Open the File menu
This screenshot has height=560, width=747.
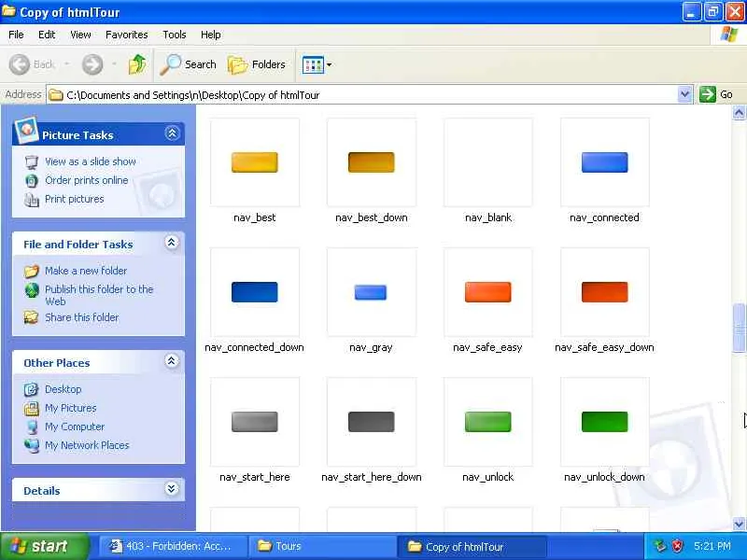pos(16,35)
